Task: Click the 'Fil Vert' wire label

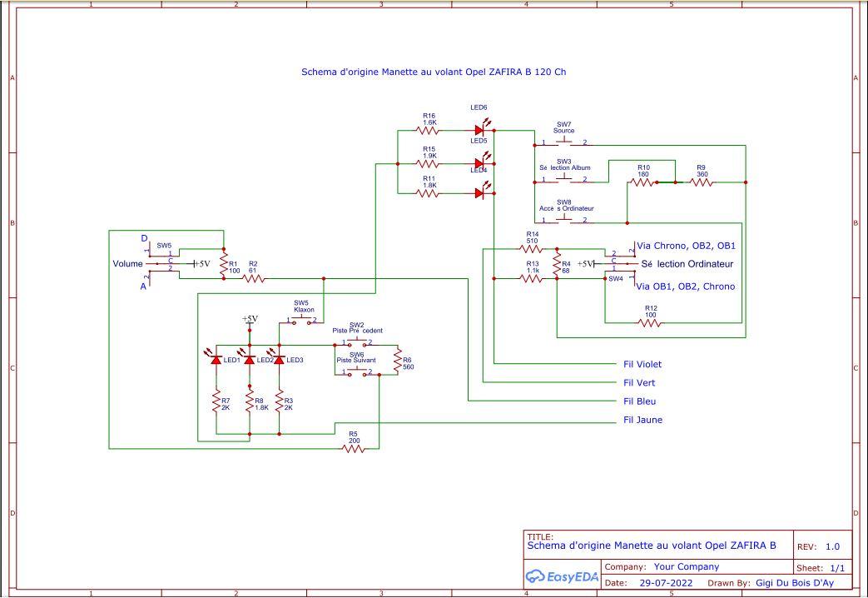Action: click(639, 382)
